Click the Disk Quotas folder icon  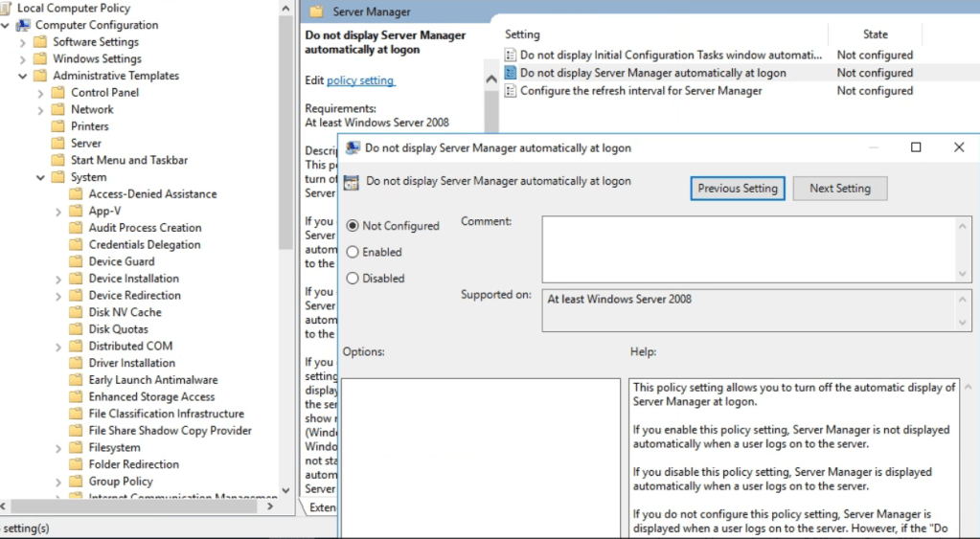[x=76, y=329]
